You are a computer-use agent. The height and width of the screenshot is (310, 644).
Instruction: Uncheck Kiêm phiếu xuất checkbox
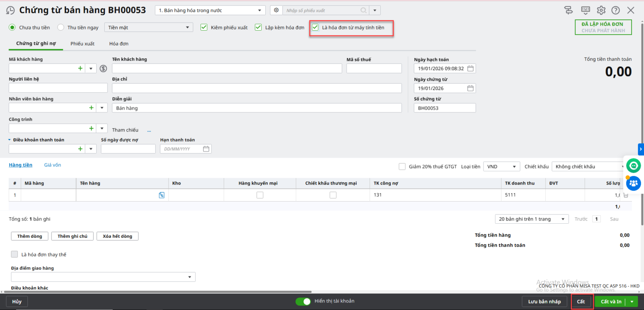point(204,27)
